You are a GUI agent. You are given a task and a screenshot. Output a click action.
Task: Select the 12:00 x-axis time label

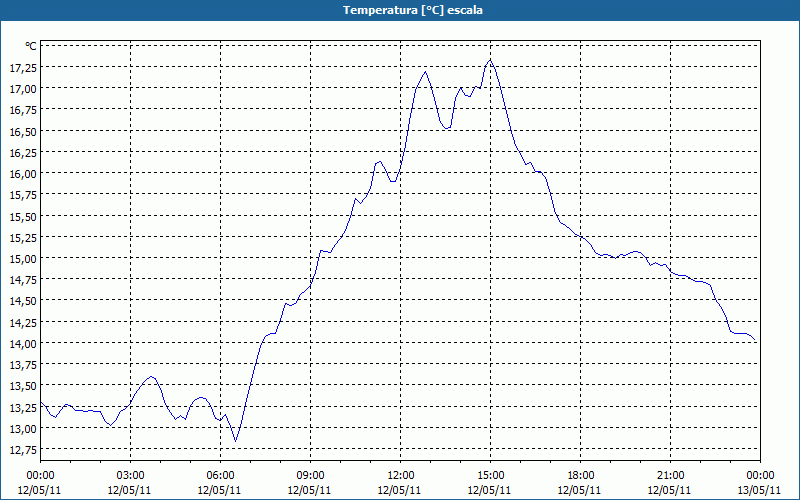click(x=401, y=476)
